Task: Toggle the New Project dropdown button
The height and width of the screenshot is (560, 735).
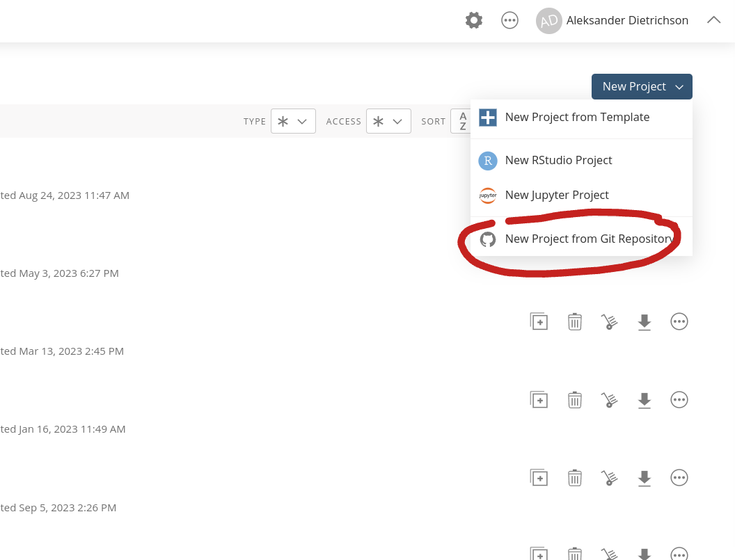Action: click(642, 86)
